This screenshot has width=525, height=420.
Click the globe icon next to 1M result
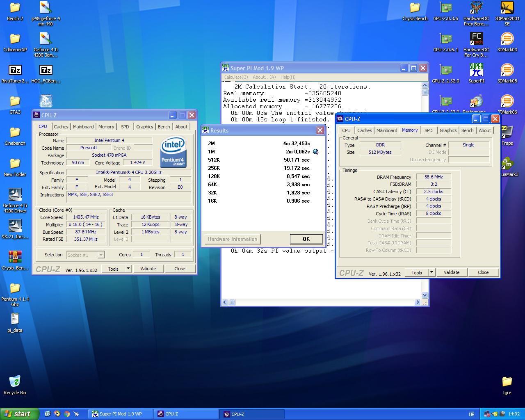click(315, 152)
